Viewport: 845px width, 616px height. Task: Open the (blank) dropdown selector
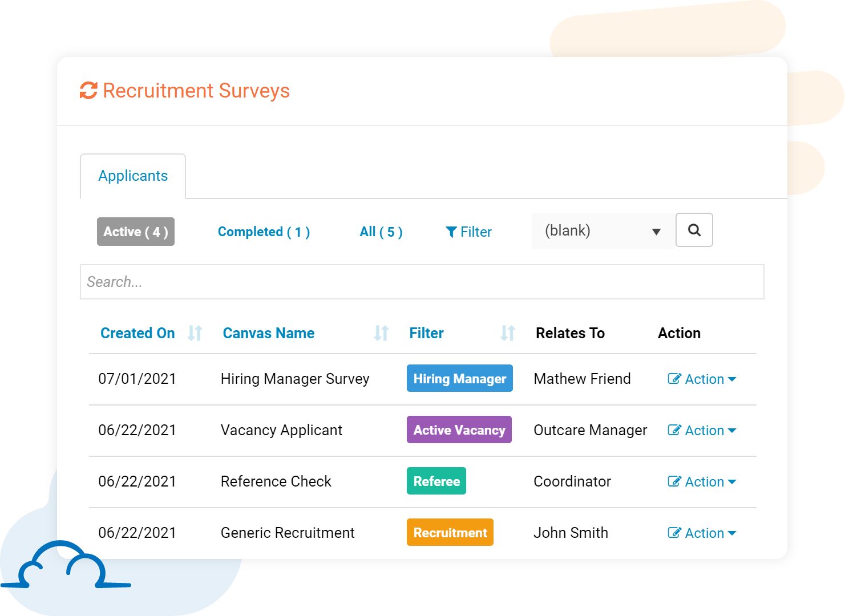pos(602,230)
